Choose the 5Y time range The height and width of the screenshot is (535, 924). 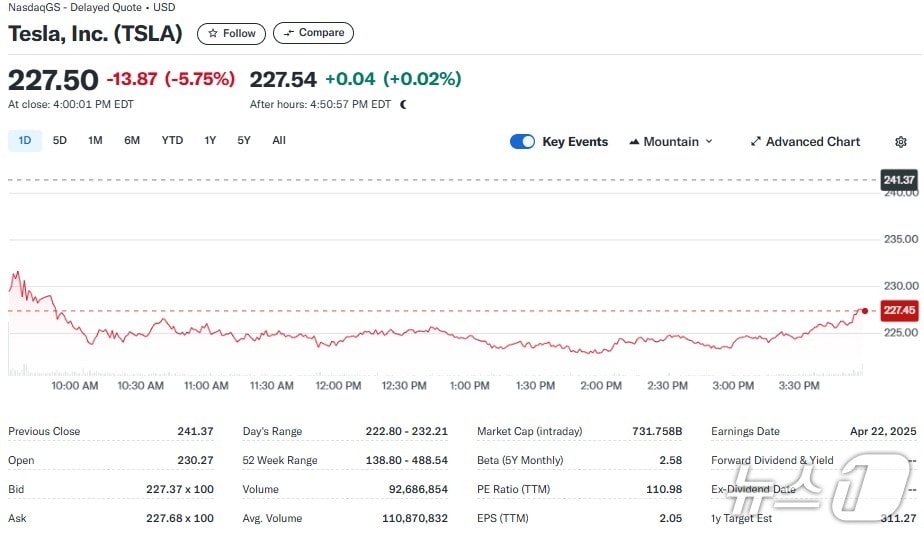click(x=244, y=141)
